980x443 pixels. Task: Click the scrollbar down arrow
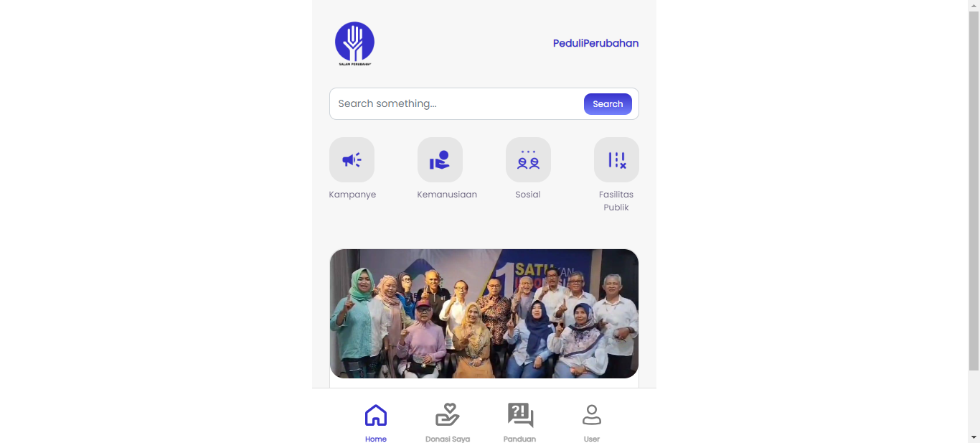[x=974, y=437]
